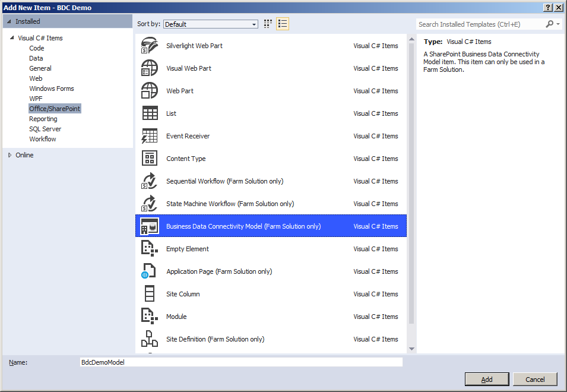Select the Silverlight Web Part template icon
567x392 pixels.
(x=150, y=46)
